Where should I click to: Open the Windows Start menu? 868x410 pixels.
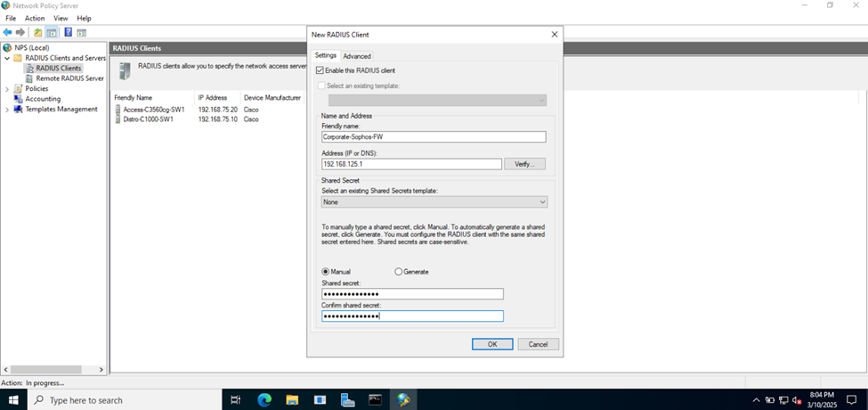click(12, 399)
